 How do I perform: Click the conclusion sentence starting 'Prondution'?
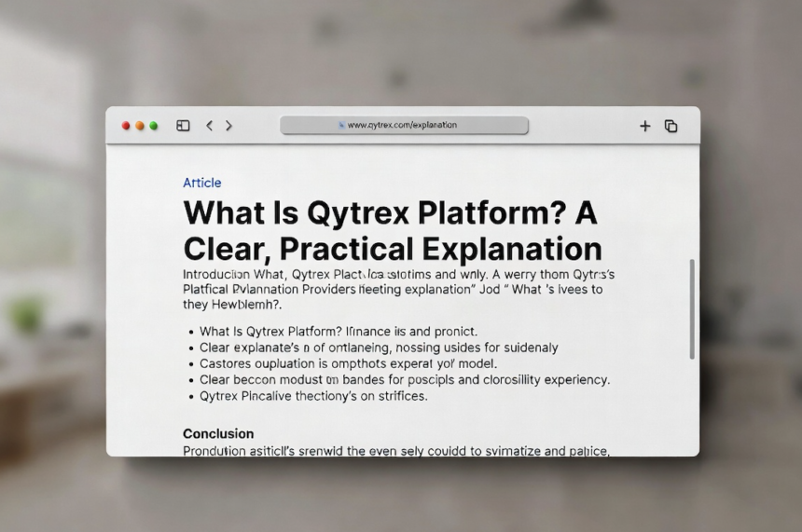(396, 451)
